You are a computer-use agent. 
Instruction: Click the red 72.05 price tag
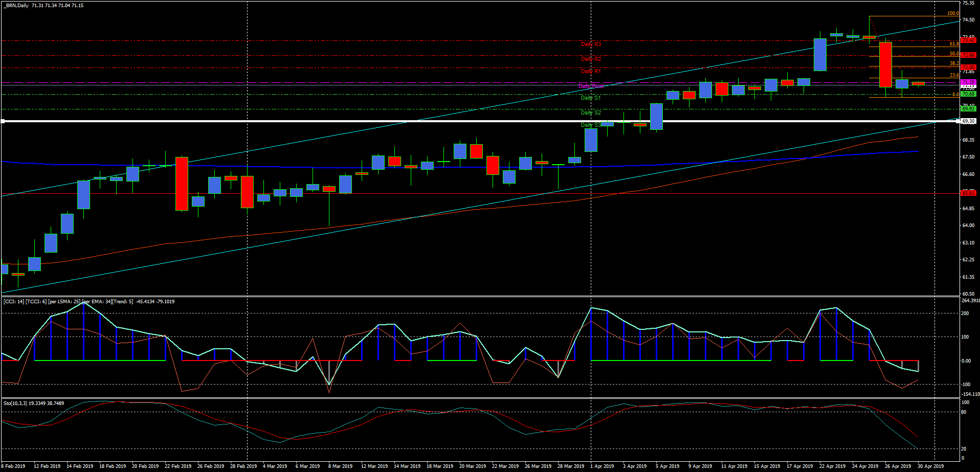point(968,68)
